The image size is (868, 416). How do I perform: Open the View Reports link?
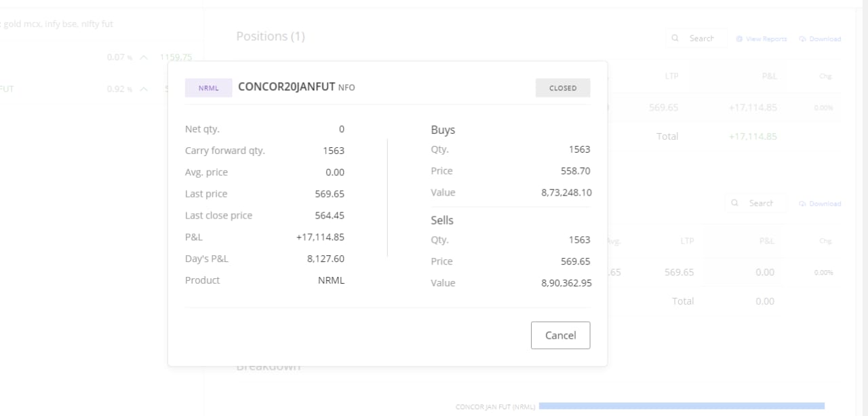(762, 39)
